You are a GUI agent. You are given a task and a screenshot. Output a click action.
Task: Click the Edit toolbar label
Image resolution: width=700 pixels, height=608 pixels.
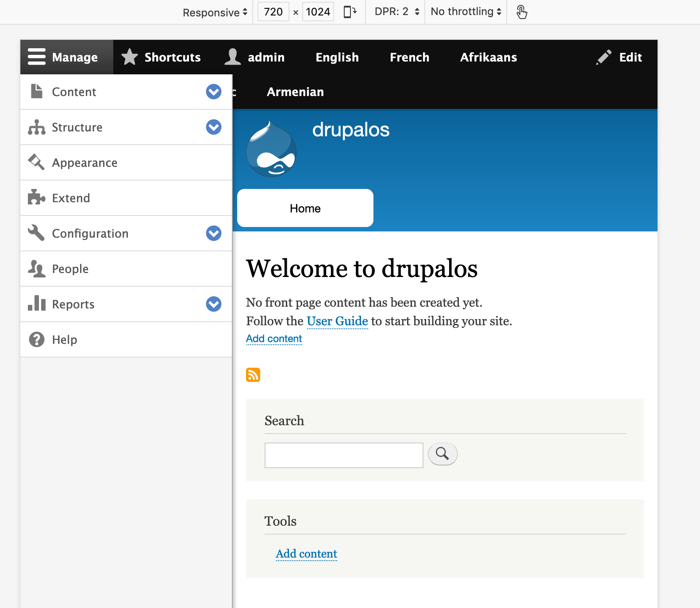[x=631, y=57]
